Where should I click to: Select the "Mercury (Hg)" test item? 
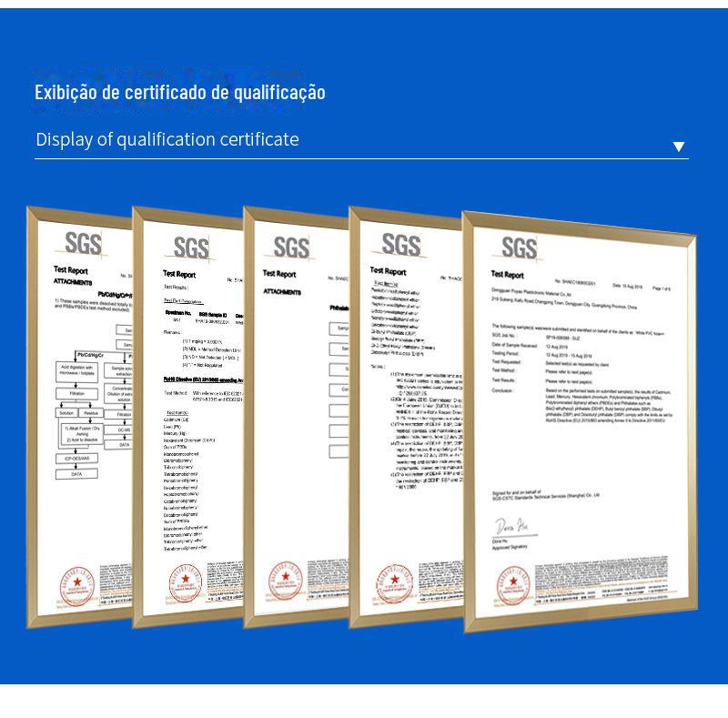pos(174,433)
